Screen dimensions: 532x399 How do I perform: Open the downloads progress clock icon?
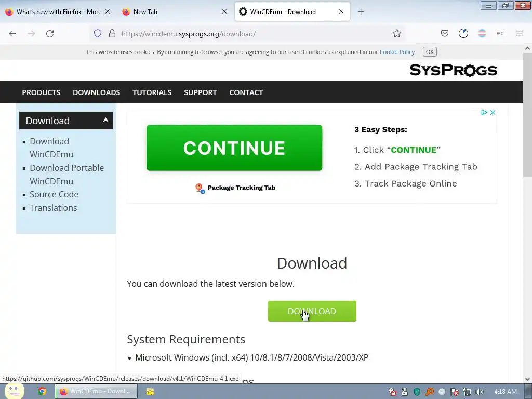pyautogui.click(x=463, y=33)
